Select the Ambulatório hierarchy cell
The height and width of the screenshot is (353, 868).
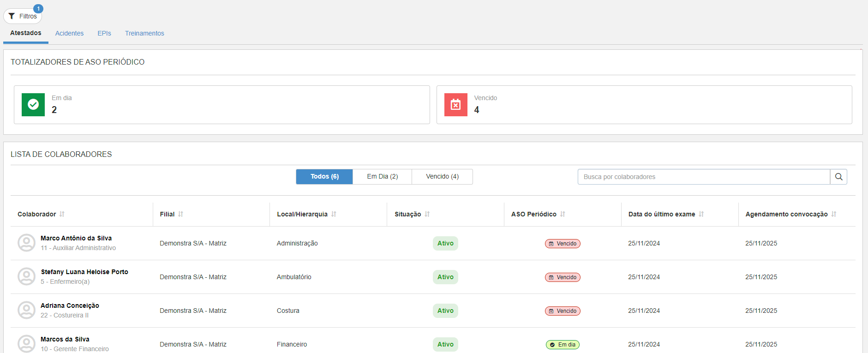(x=294, y=277)
